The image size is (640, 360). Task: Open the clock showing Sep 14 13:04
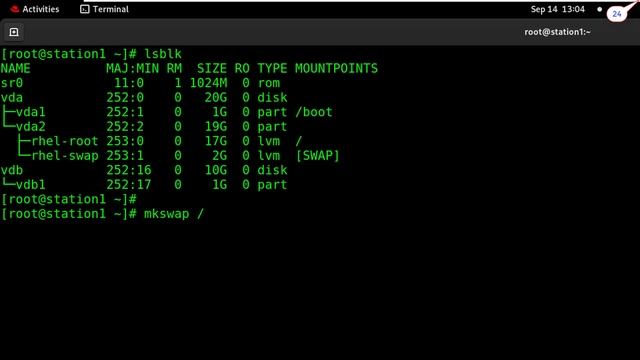558,9
